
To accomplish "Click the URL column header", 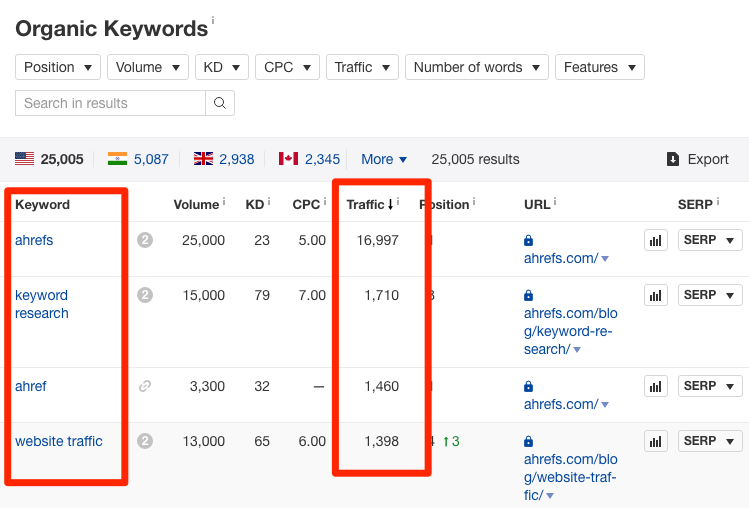I will coord(537,205).
